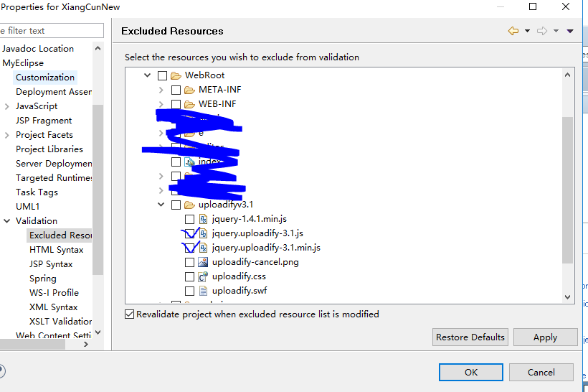Viewport: 588px width, 392px height.
Task: Click the uploadify.css file icon
Action: (203, 276)
